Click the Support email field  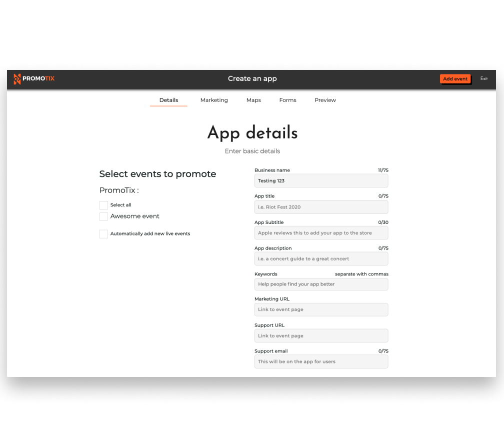[x=321, y=361]
